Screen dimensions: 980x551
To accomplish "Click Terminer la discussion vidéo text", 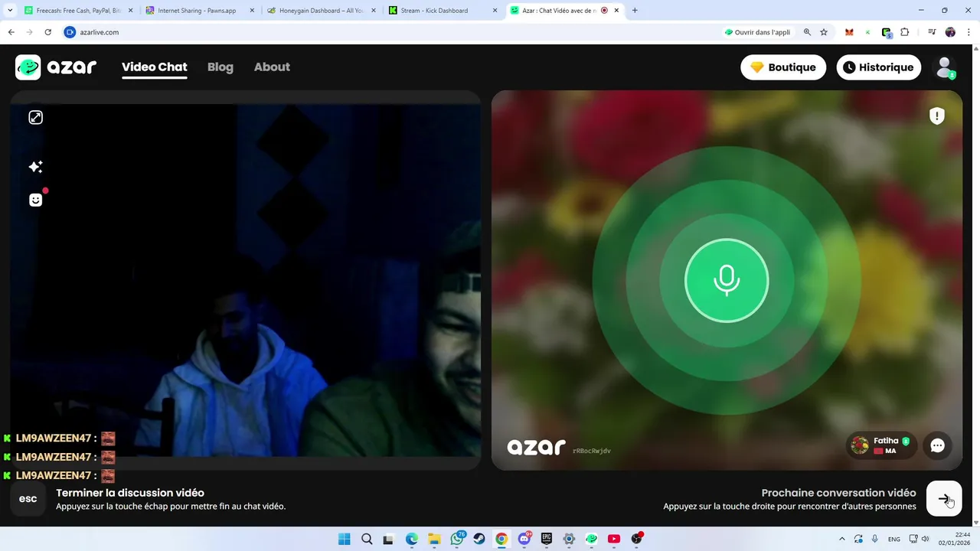I will tap(130, 493).
